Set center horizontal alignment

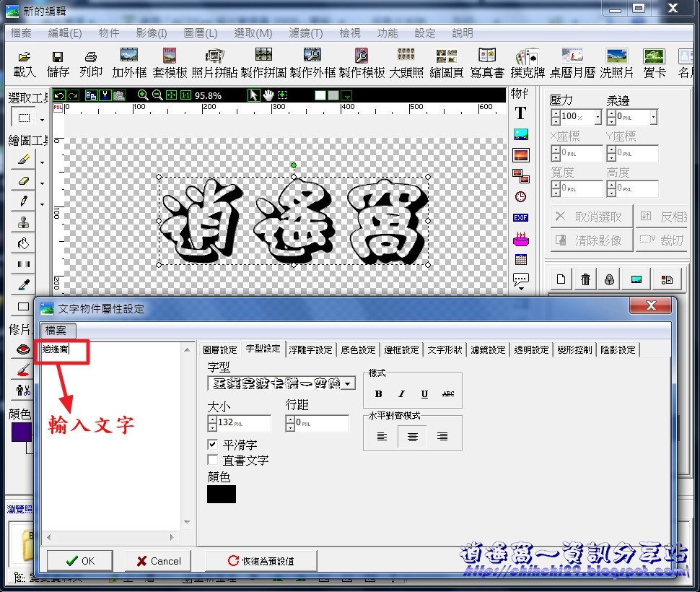click(x=413, y=436)
